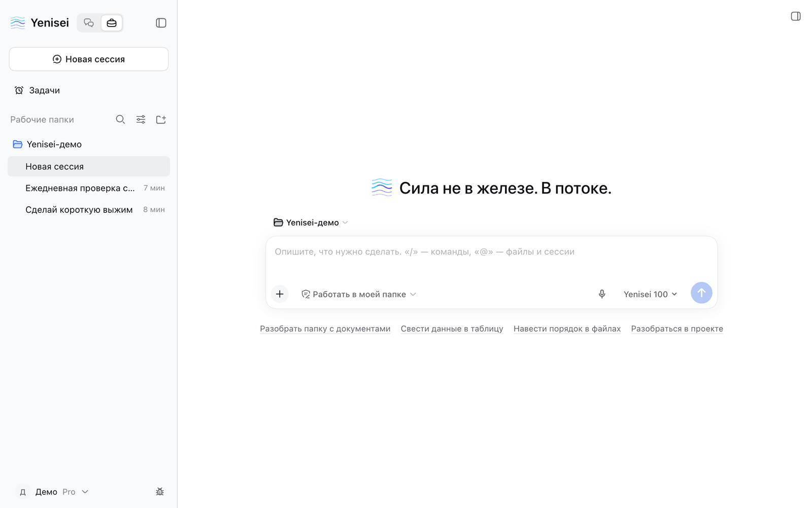Activate microphone voice input
Image resolution: width=812 pixels, height=508 pixels.
pos(602,294)
